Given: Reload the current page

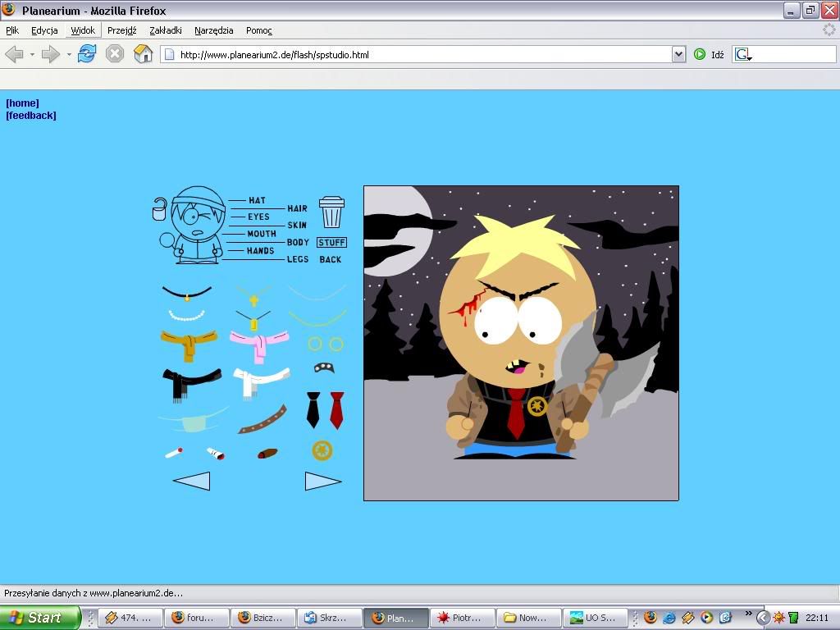Looking at the screenshot, I should click(x=87, y=54).
